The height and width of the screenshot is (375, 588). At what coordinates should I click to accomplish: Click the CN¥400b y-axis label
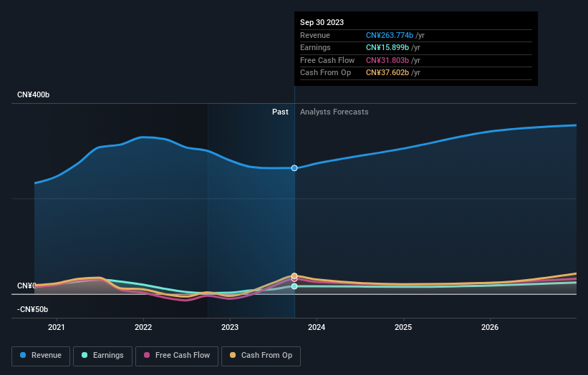point(34,94)
